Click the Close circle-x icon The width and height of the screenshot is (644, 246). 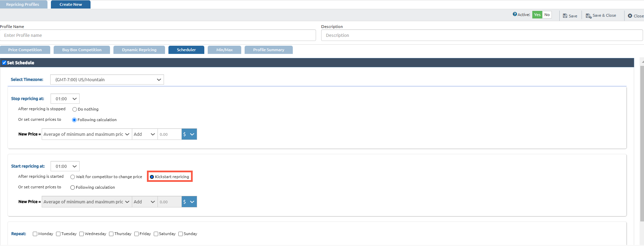(630, 16)
